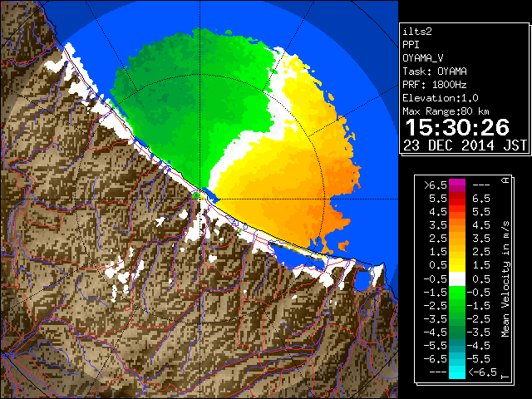Click the '<-6.5' legend label
The image size is (532, 399).
tap(482, 372)
